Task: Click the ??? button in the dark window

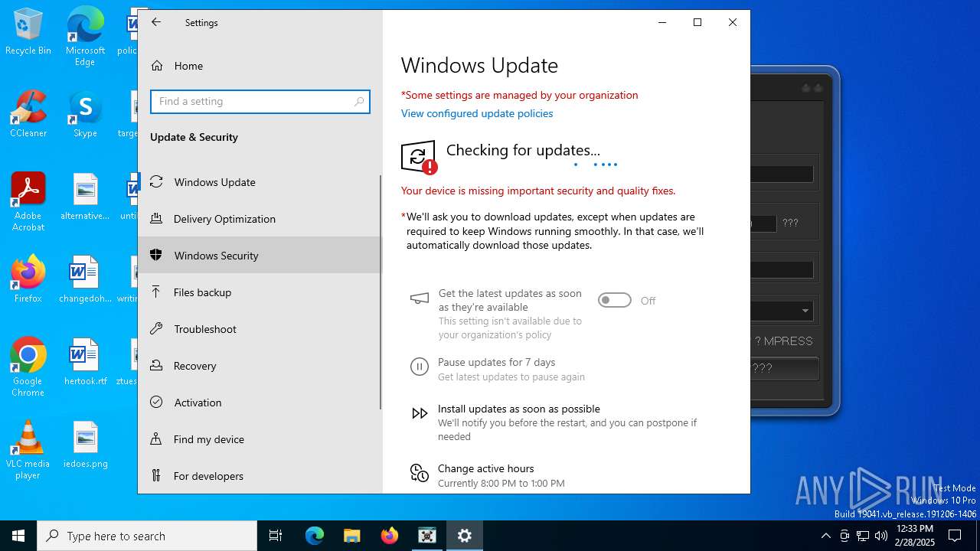Action: [x=785, y=368]
